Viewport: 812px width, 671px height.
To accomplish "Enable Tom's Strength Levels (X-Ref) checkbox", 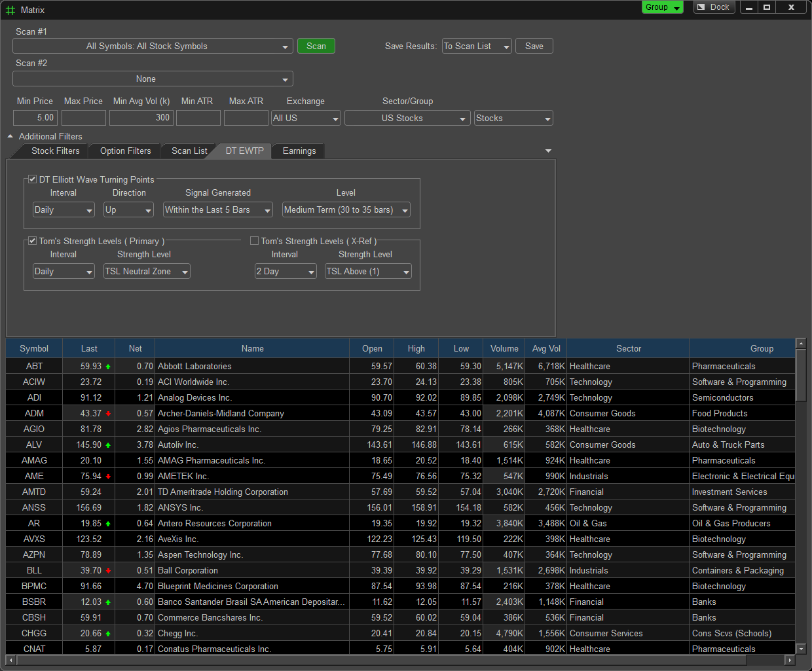I will (x=254, y=241).
